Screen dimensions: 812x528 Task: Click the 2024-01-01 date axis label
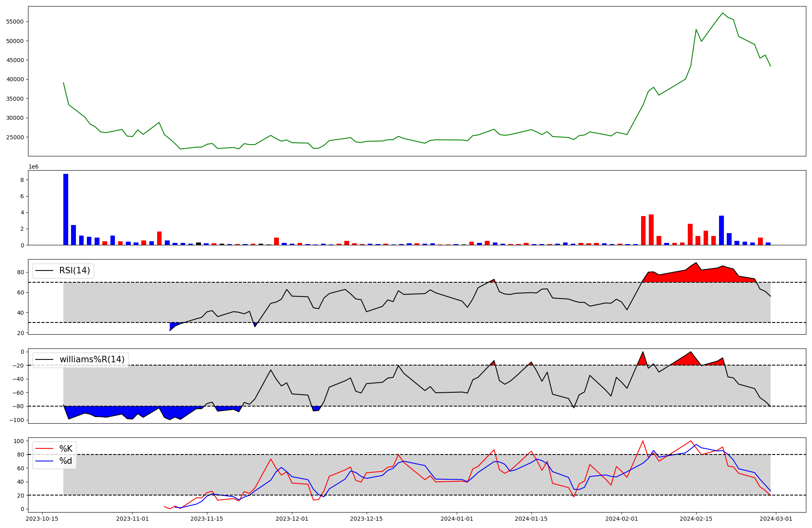[457, 519]
